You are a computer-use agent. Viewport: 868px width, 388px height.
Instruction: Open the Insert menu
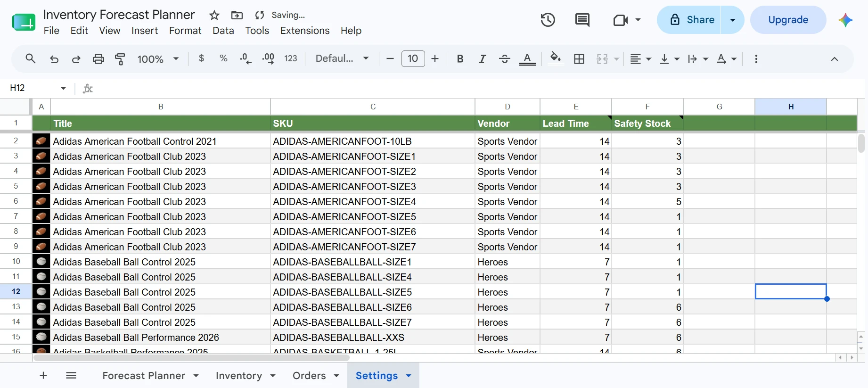tap(145, 31)
